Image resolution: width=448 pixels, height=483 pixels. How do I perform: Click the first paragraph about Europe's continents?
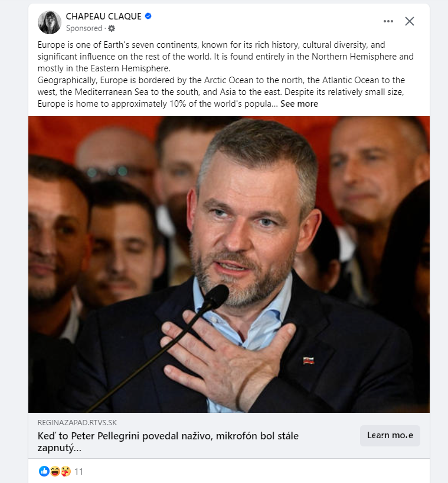(225, 57)
